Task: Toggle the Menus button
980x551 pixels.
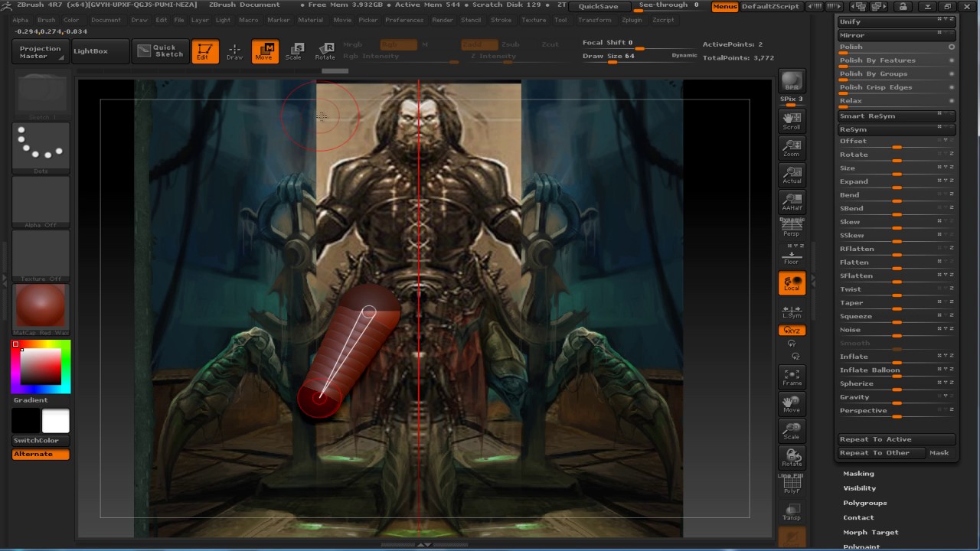Action: pyautogui.click(x=725, y=6)
